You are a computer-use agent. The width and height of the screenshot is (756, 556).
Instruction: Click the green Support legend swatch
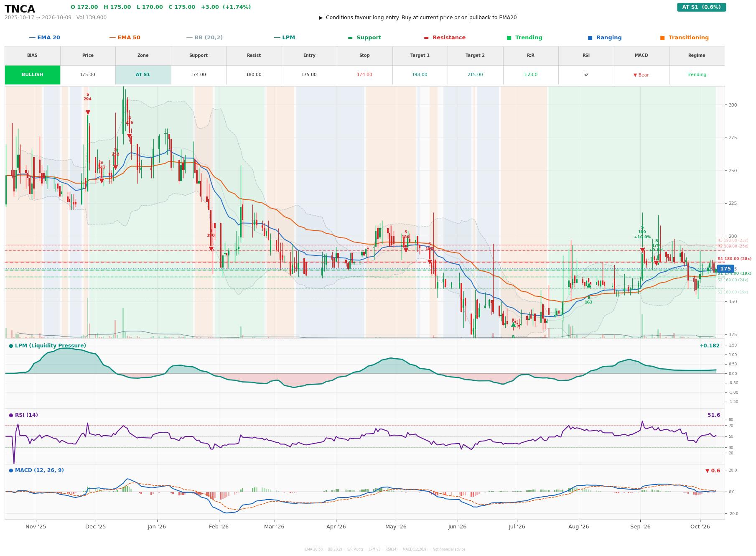pos(350,38)
